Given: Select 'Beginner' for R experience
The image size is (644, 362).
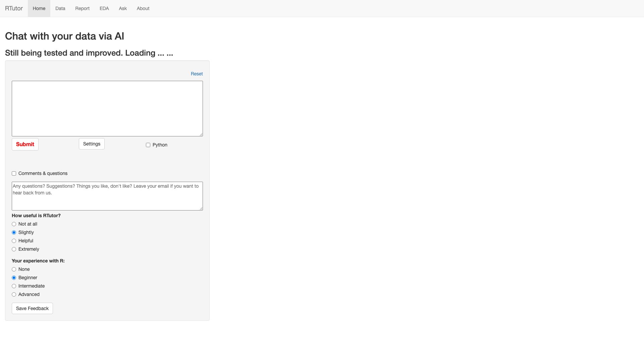Looking at the screenshot, I should (x=14, y=278).
